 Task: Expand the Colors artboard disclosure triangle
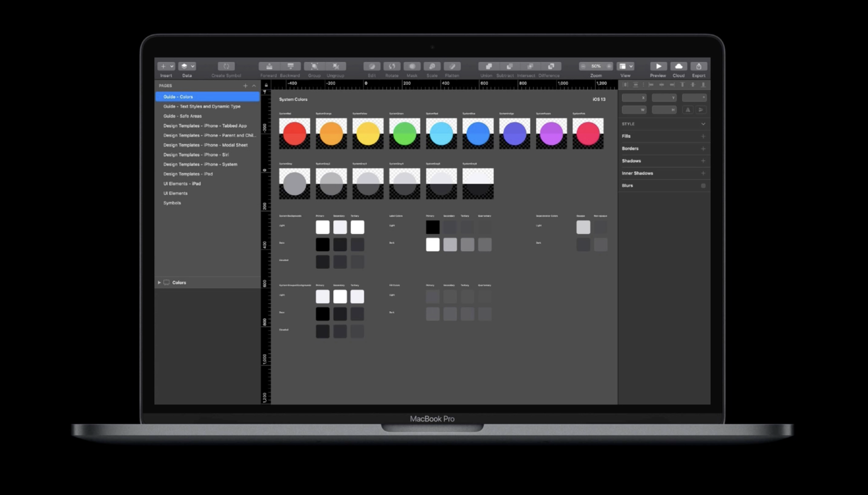159,283
